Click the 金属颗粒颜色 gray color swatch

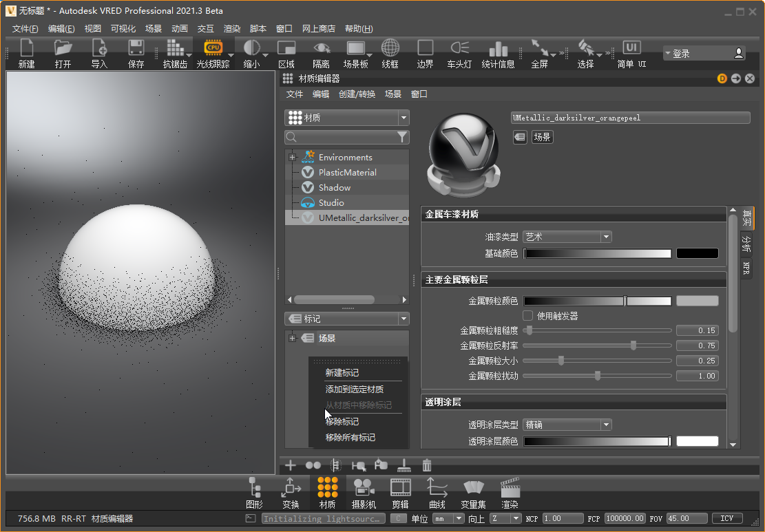[x=698, y=301]
